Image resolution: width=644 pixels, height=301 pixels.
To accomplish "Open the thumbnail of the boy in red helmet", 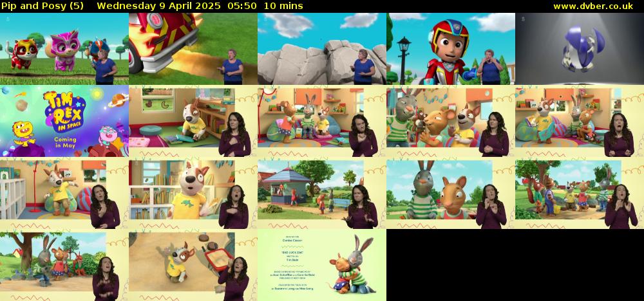I will (451, 49).
